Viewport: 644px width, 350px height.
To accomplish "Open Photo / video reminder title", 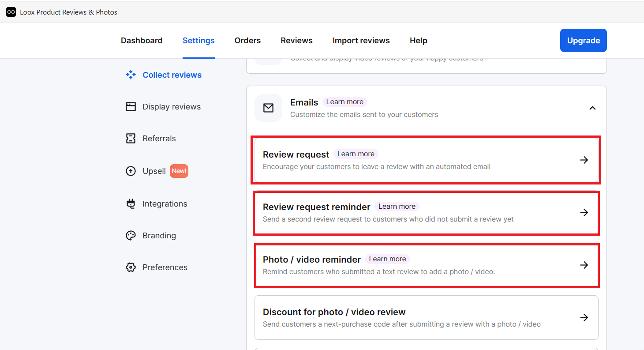I will coord(312,260).
